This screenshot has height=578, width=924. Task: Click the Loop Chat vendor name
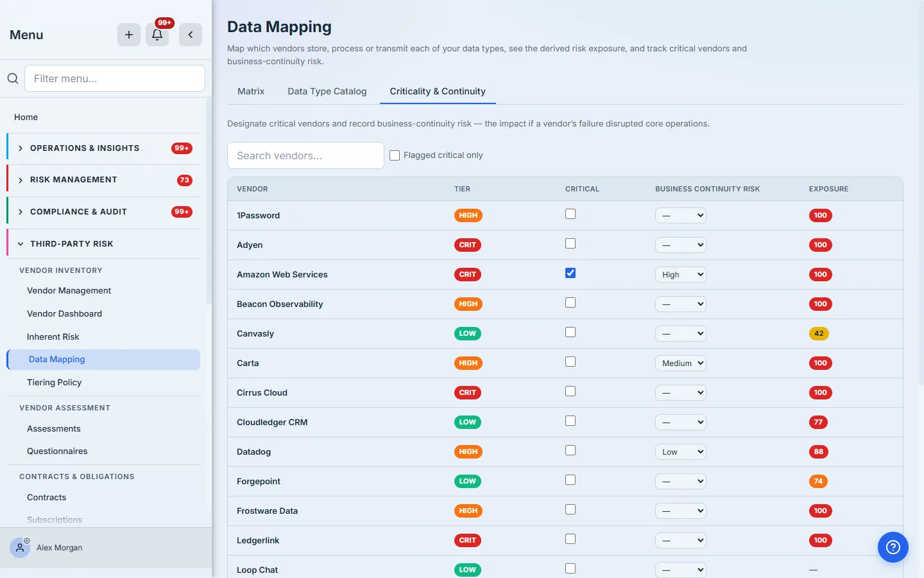point(257,570)
